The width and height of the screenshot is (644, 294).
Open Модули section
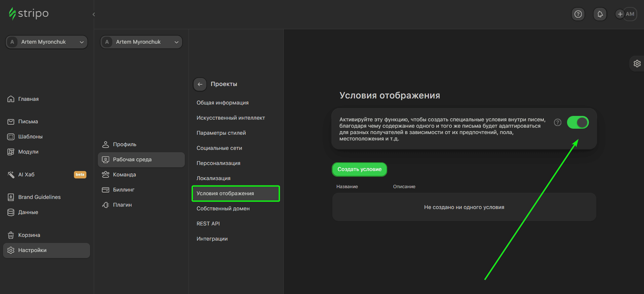click(x=28, y=152)
